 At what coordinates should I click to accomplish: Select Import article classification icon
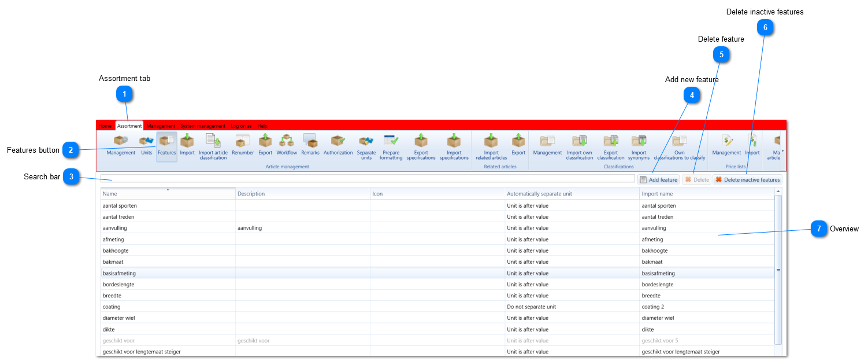[x=213, y=148]
